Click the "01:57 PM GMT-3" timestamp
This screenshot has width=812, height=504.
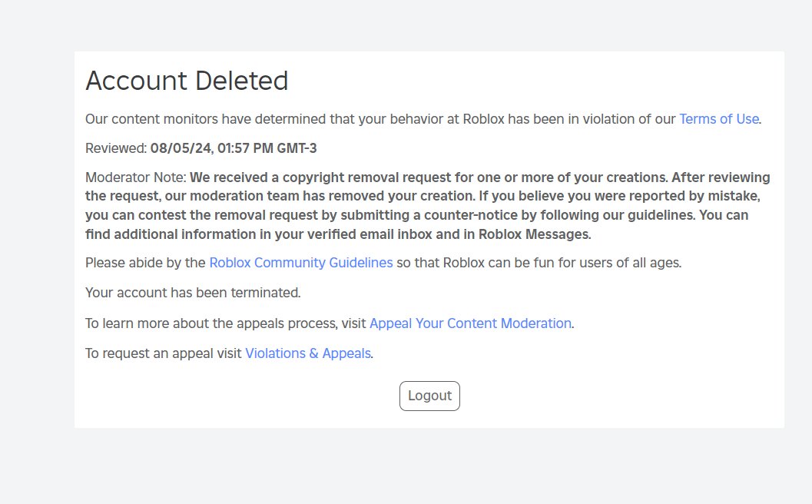coord(267,148)
